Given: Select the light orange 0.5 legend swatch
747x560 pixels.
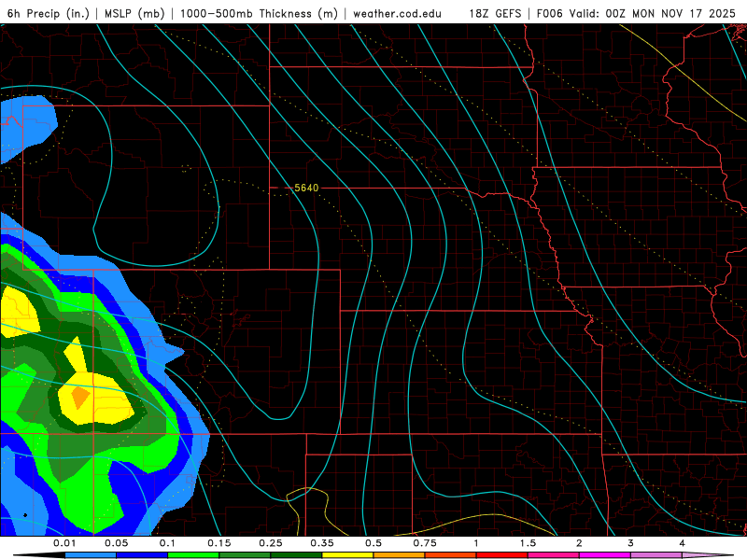Looking at the screenshot, I should 400,555.
